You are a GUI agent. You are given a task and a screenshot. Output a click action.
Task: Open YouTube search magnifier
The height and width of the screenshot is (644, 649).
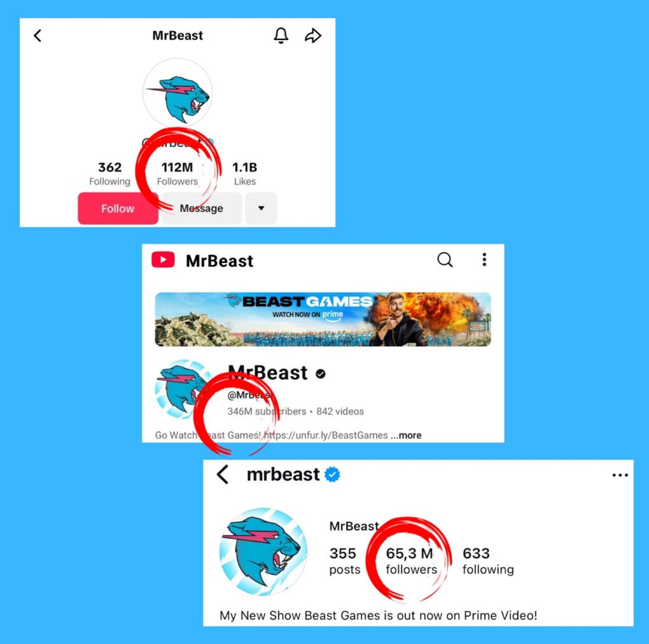point(445,260)
